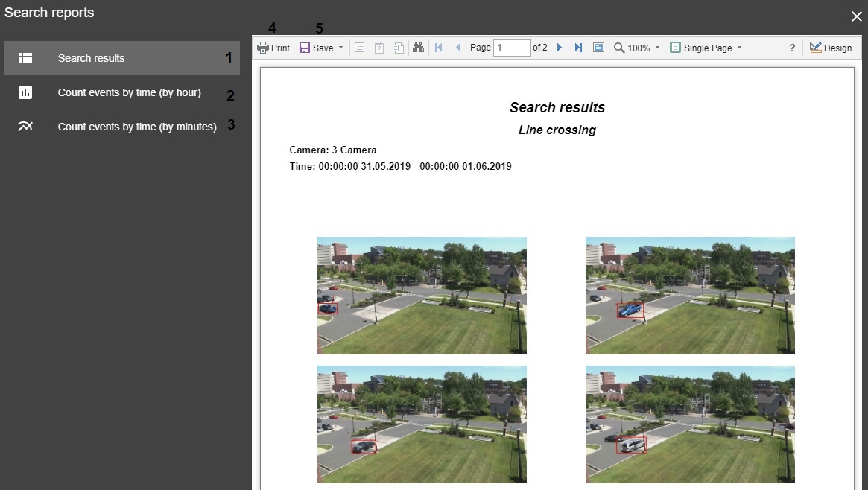
Task: Click the page number input field
Action: [x=511, y=48]
